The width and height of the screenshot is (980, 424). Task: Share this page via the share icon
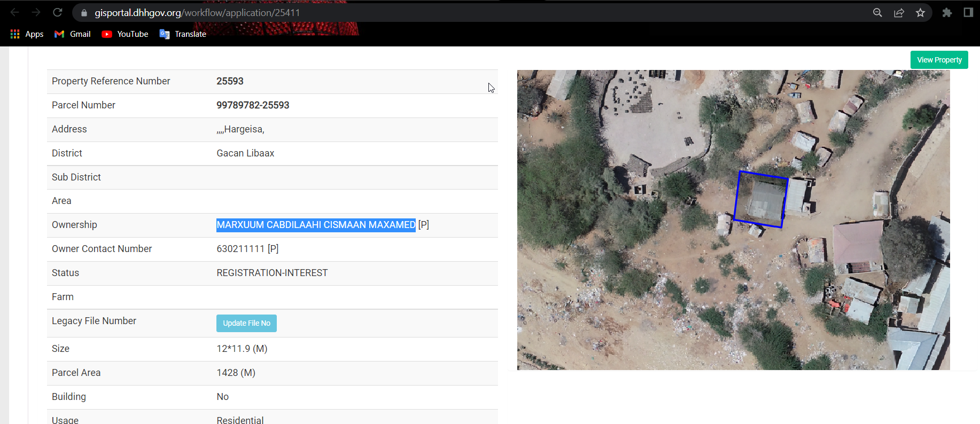(x=899, y=13)
